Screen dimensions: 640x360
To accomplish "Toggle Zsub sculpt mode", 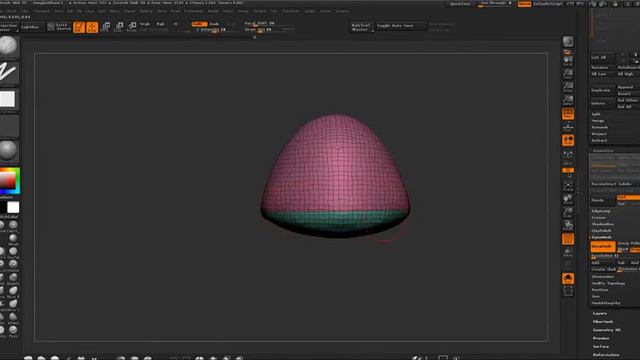I will (214, 24).
